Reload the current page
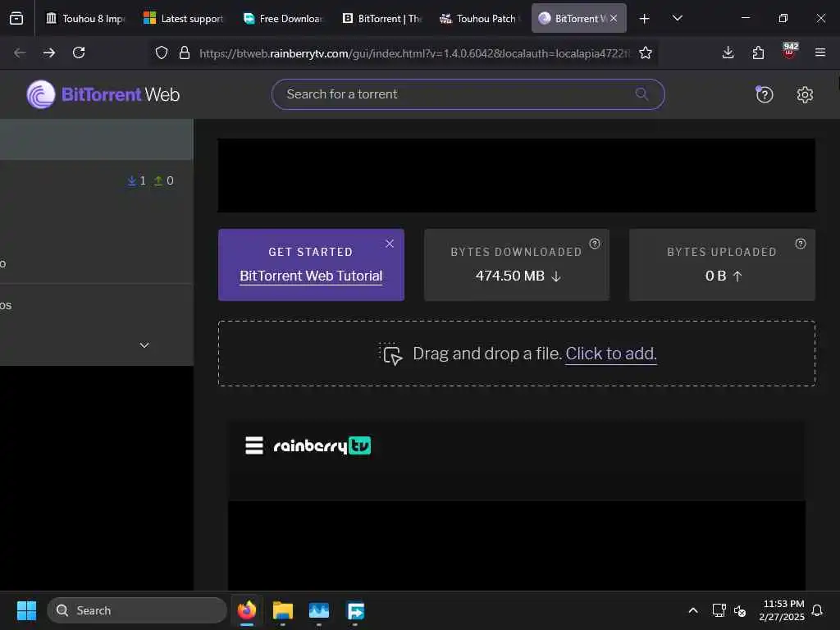This screenshot has width=840, height=630. coord(79,52)
